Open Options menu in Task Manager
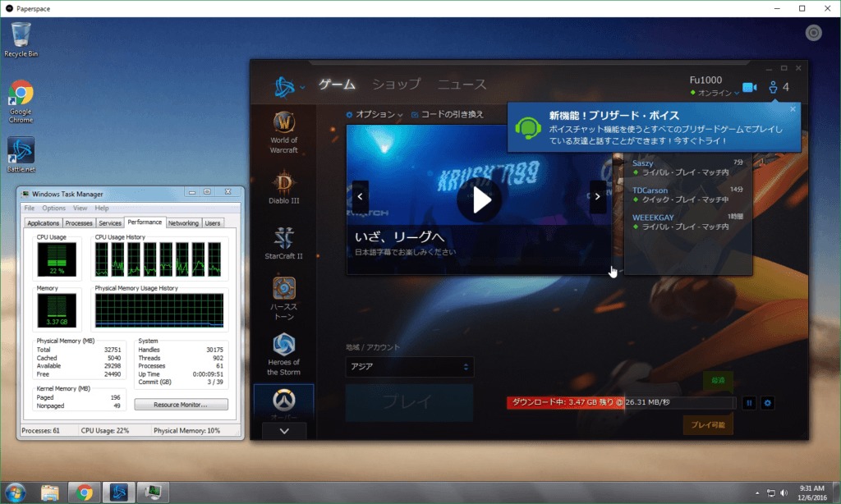This screenshot has width=841, height=504. (x=53, y=208)
